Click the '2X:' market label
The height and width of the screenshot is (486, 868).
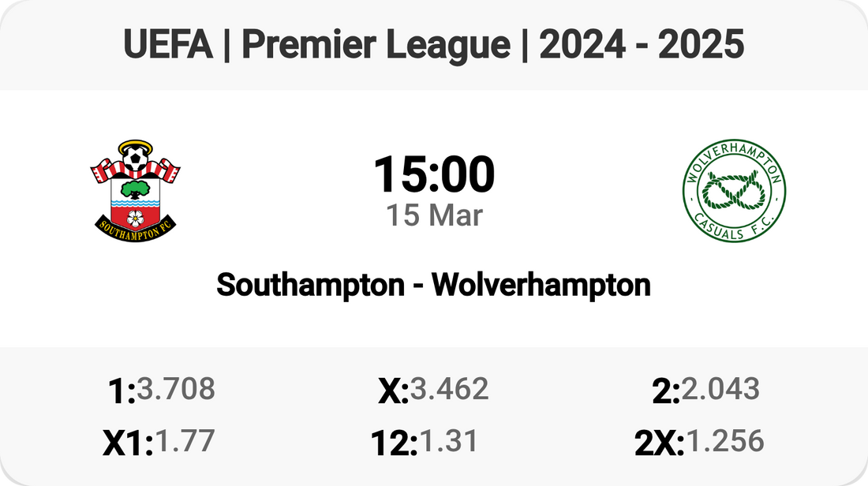660,443
